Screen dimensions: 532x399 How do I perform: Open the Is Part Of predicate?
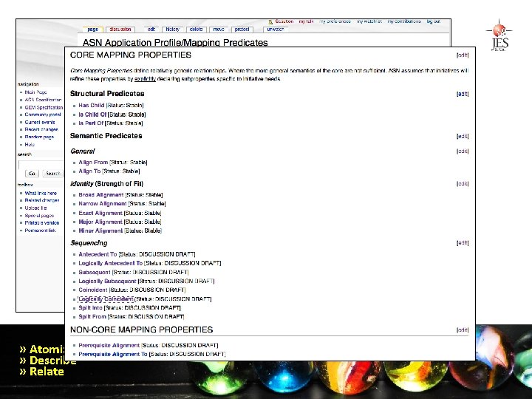click(91, 123)
